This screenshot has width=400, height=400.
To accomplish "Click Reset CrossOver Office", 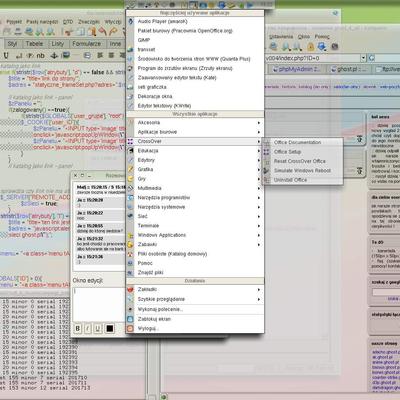I will point(303,161).
